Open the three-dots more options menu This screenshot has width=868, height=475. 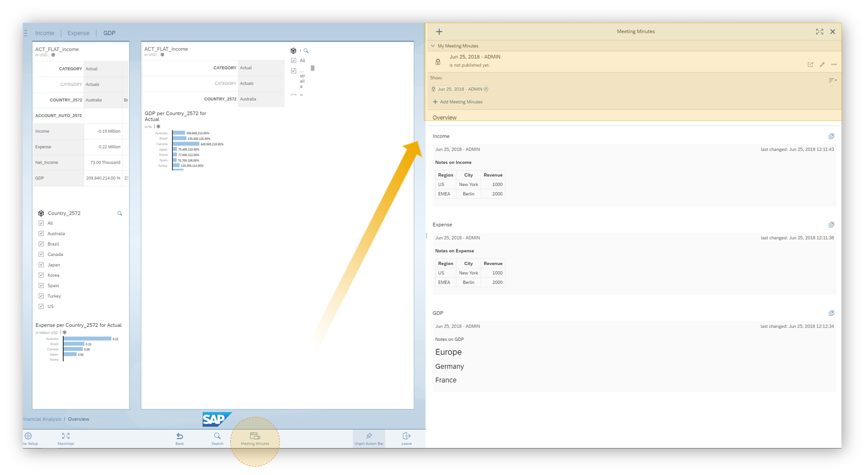pos(834,64)
